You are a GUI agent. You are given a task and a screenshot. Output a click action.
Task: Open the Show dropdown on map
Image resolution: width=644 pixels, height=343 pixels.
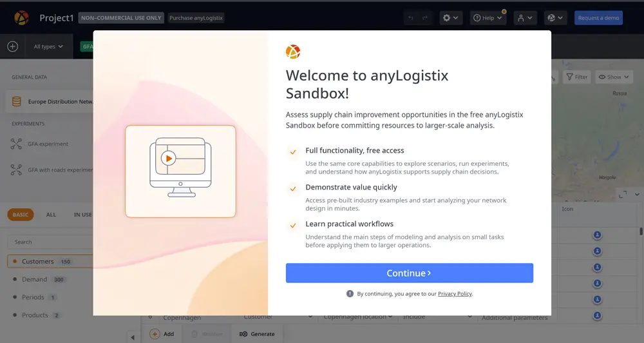click(x=614, y=77)
